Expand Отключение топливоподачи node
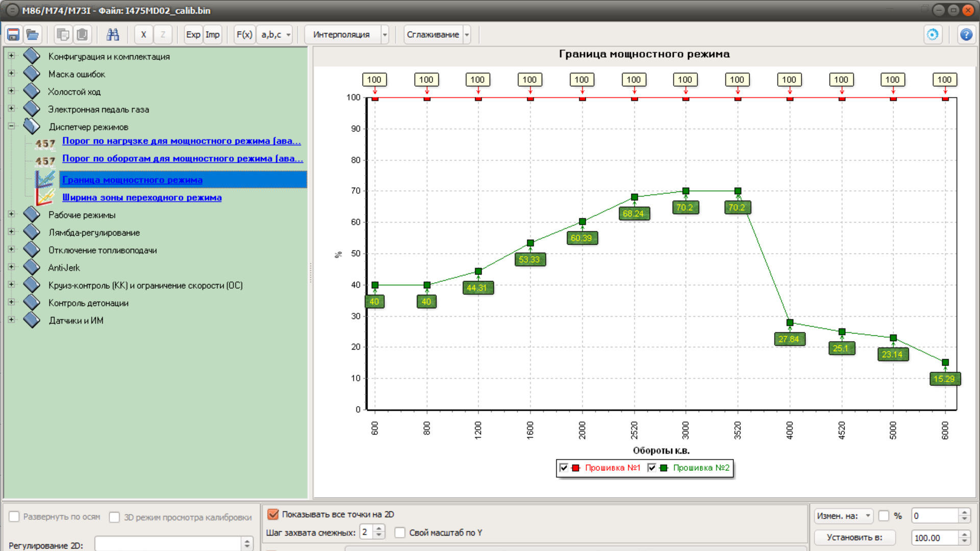 11,249
